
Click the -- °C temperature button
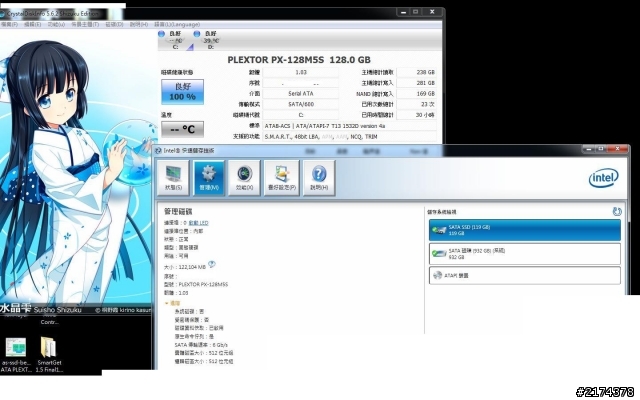[x=182, y=129]
